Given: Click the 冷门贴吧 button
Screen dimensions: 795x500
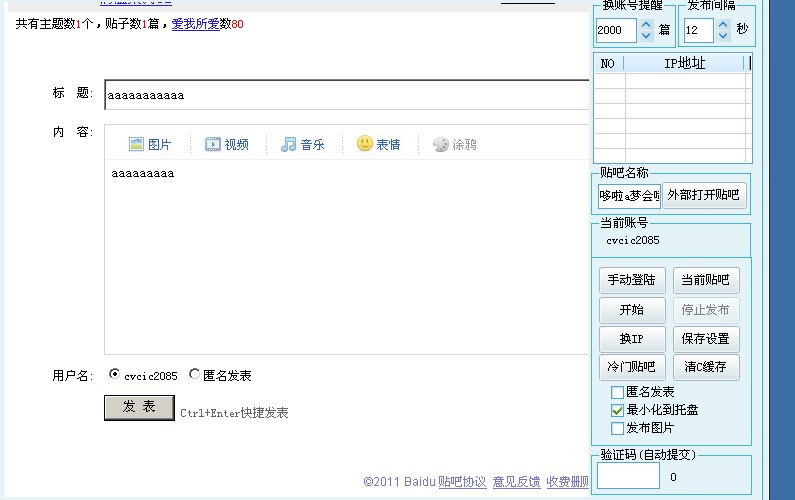Looking at the screenshot, I should pos(632,367).
